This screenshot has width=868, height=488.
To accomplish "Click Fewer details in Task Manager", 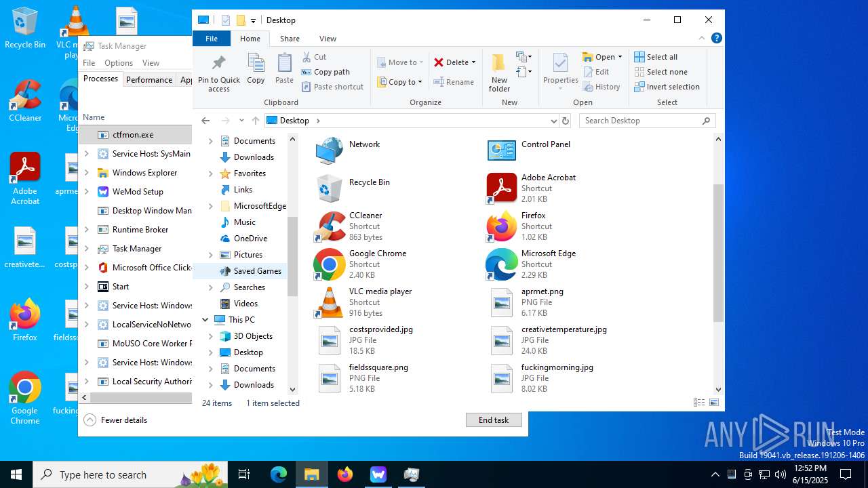I will tap(115, 420).
